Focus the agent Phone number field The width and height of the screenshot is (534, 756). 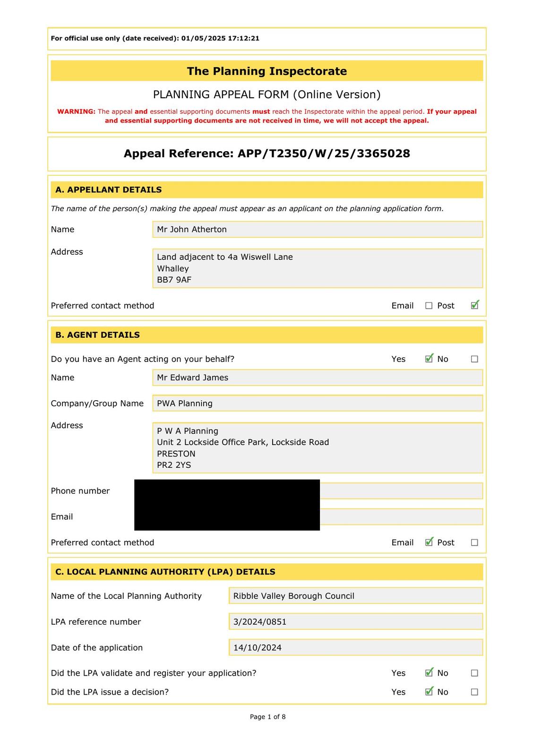(x=401, y=491)
